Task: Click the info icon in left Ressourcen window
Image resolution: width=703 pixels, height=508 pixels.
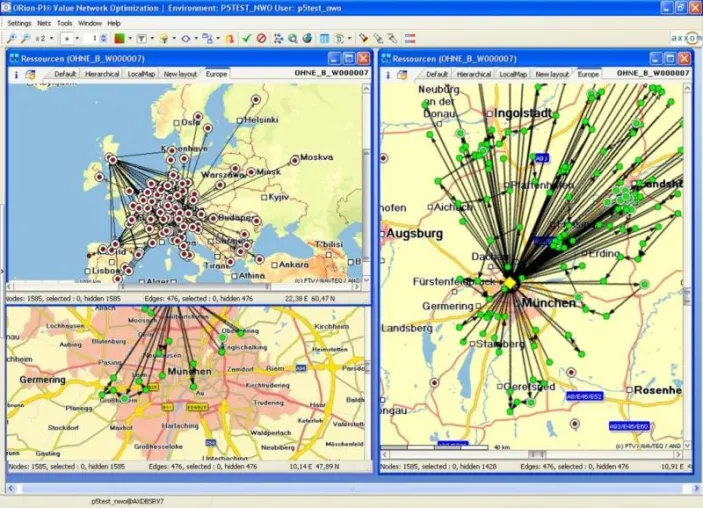Action: [x=17, y=74]
